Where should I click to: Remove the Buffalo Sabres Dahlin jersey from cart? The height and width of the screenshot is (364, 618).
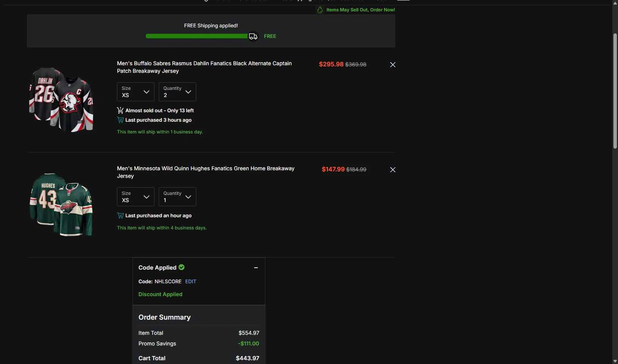[x=393, y=65]
